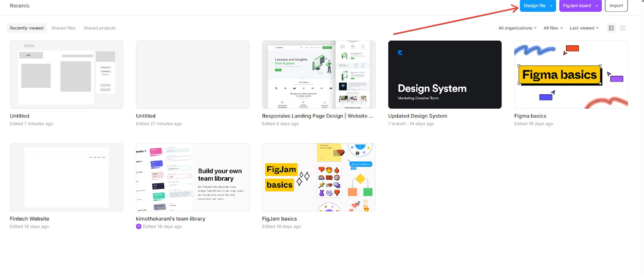Click the Import button
This screenshot has height=276, width=644.
(616, 6)
